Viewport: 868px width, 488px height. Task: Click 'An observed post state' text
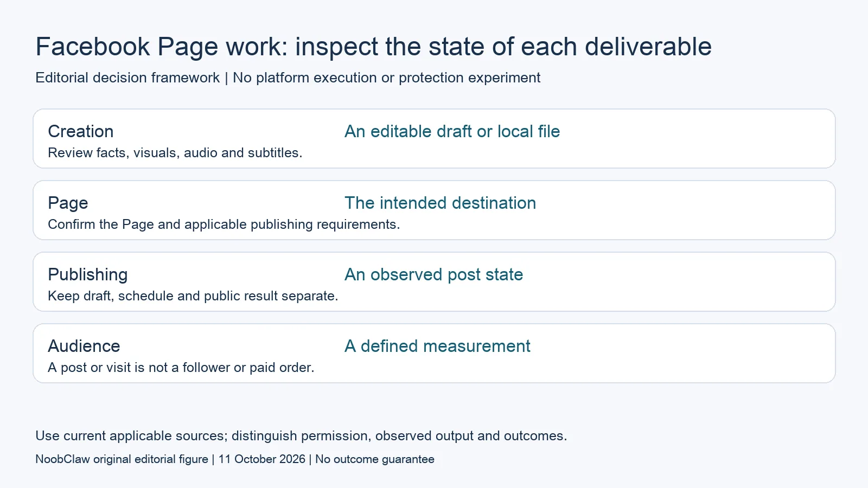pyautogui.click(x=433, y=274)
